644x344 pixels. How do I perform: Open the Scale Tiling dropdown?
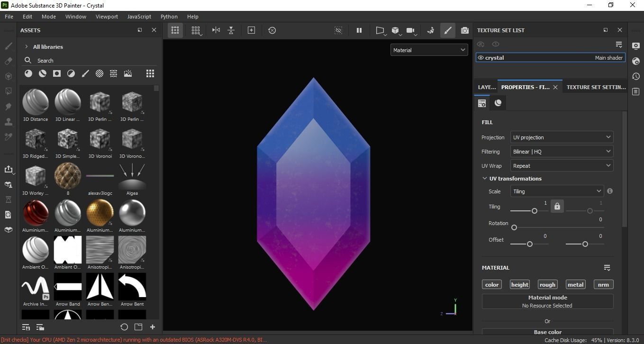tap(557, 191)
